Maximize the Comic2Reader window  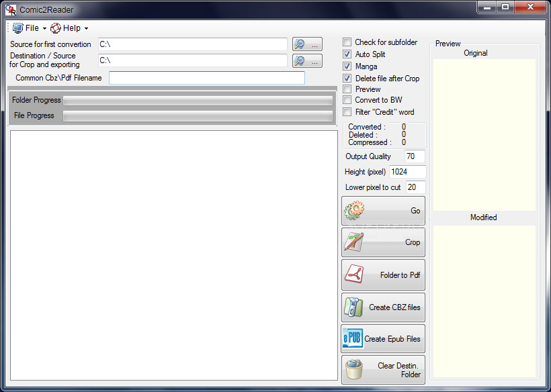pos(505,7)
